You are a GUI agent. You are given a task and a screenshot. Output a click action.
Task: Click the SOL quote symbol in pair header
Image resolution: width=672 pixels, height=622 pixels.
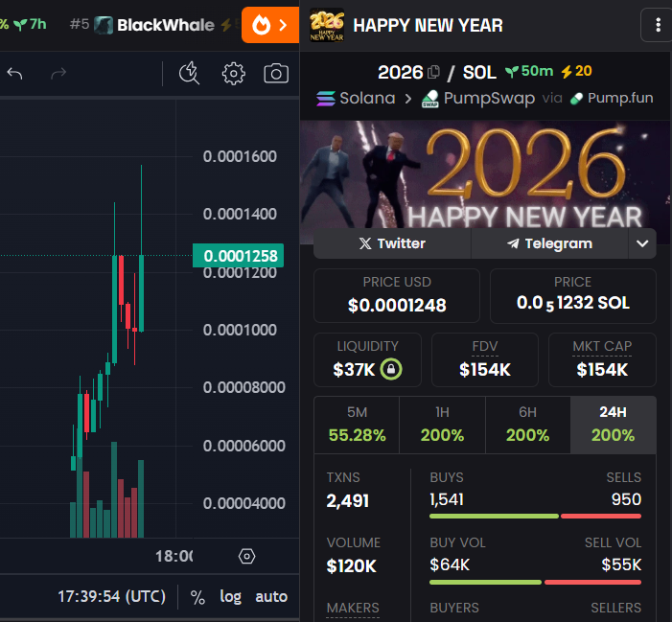(x=479, y=73)
